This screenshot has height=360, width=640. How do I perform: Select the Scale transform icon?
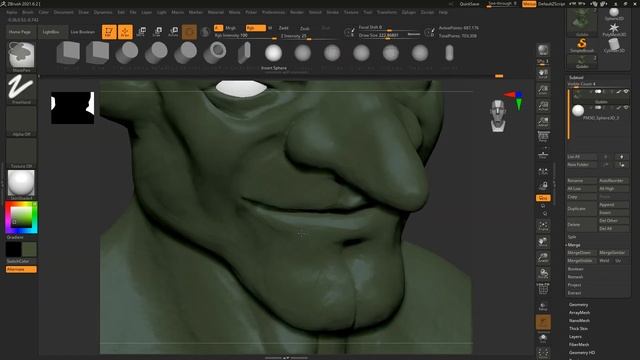pyautogui.click(x=157, y=32)
